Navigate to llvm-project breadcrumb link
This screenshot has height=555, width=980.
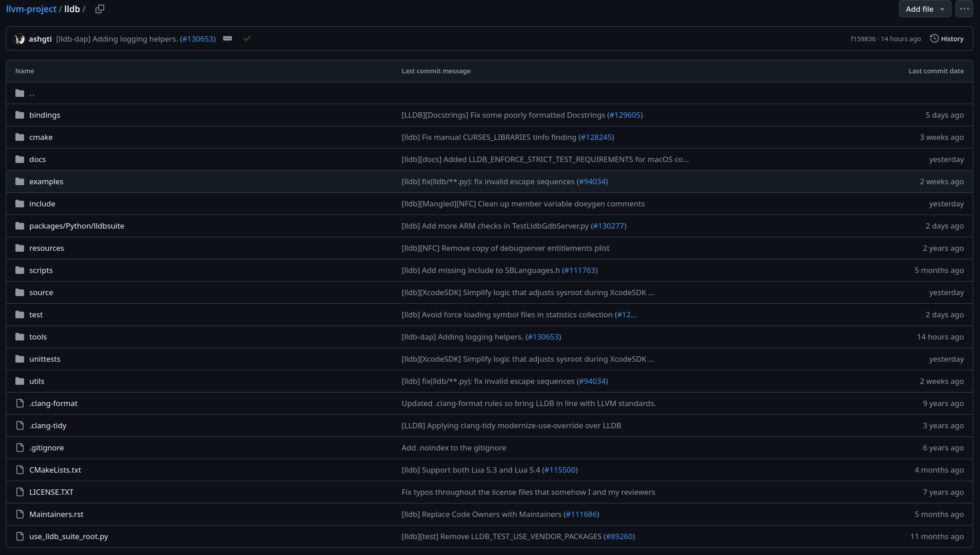pos(31,9)
